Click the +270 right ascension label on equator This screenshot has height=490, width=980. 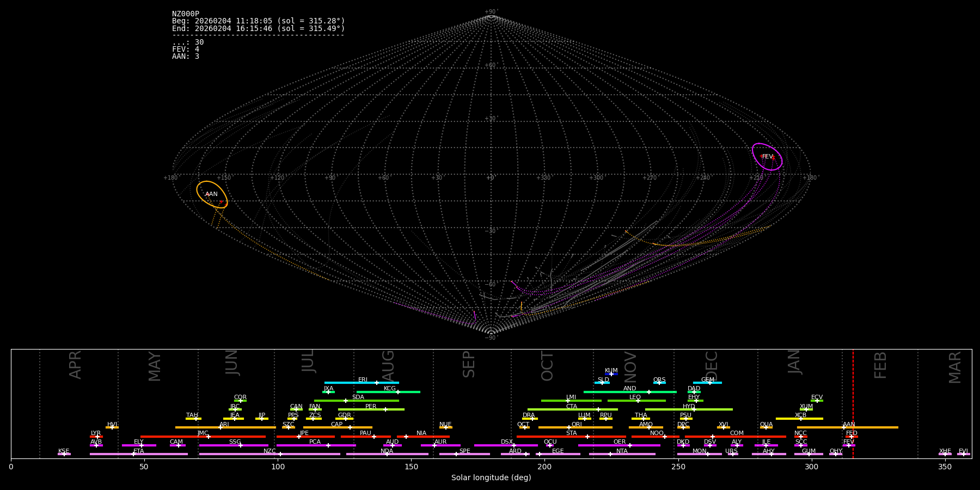(x=650, y=178)
